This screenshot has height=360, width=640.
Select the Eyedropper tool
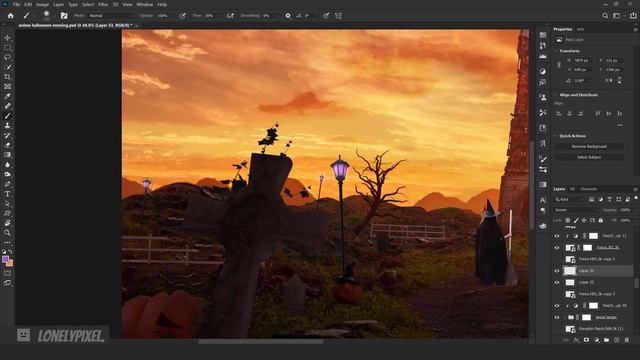(x=7, y=96)
